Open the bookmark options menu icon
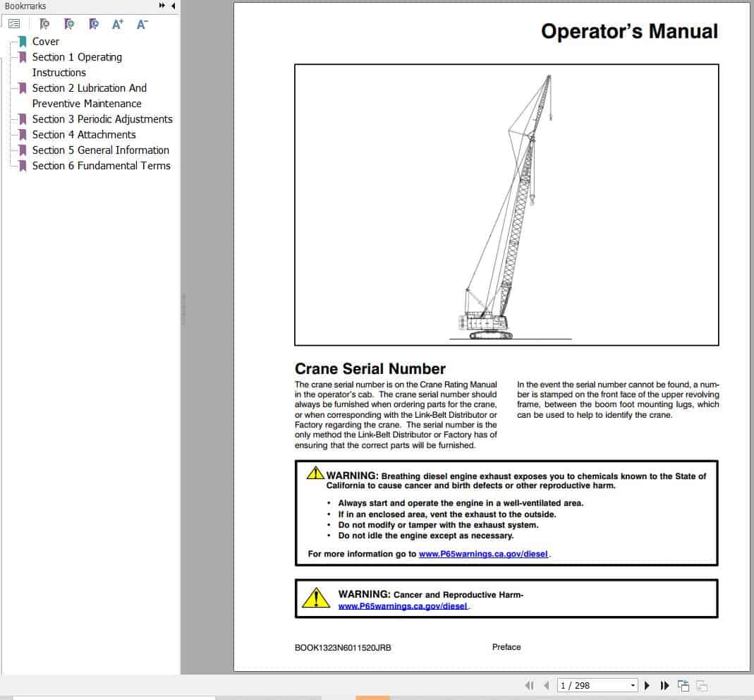 (x=13, y=23)
